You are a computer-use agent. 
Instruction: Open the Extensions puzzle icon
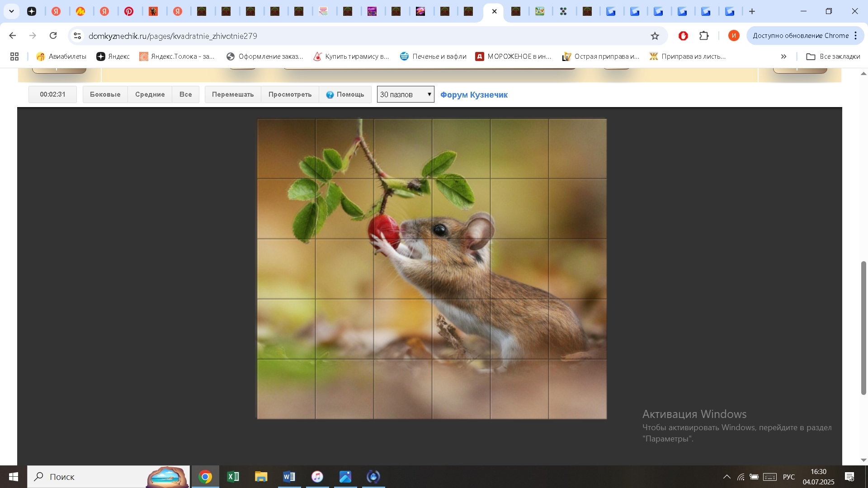(704, 36)
